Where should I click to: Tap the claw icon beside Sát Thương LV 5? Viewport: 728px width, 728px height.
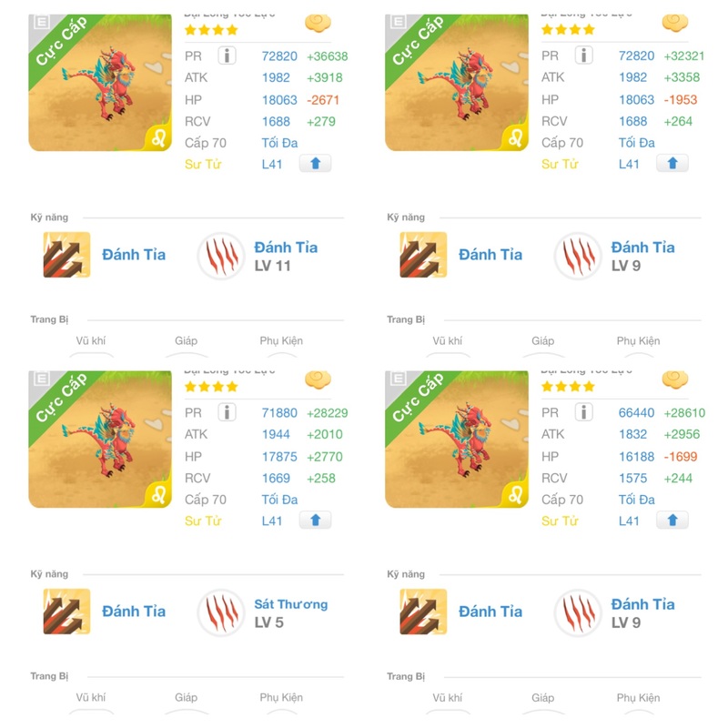click(221, 612)
